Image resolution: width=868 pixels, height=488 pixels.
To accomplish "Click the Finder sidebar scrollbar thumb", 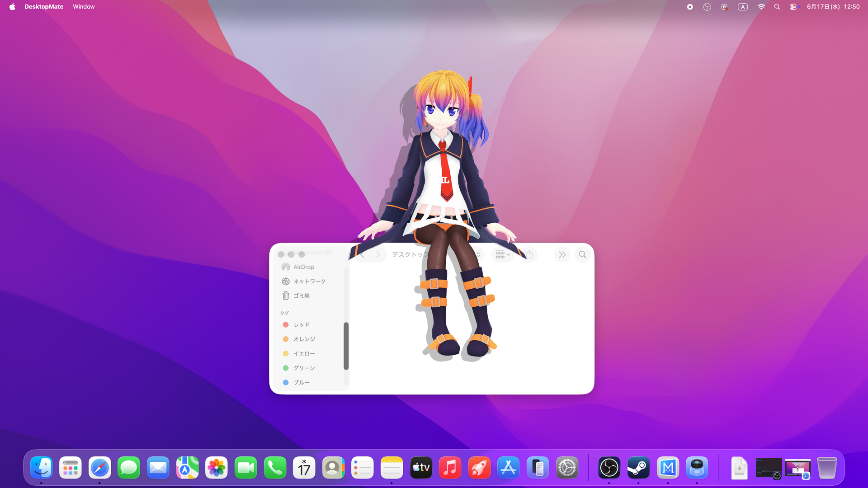I will point(346,346).
